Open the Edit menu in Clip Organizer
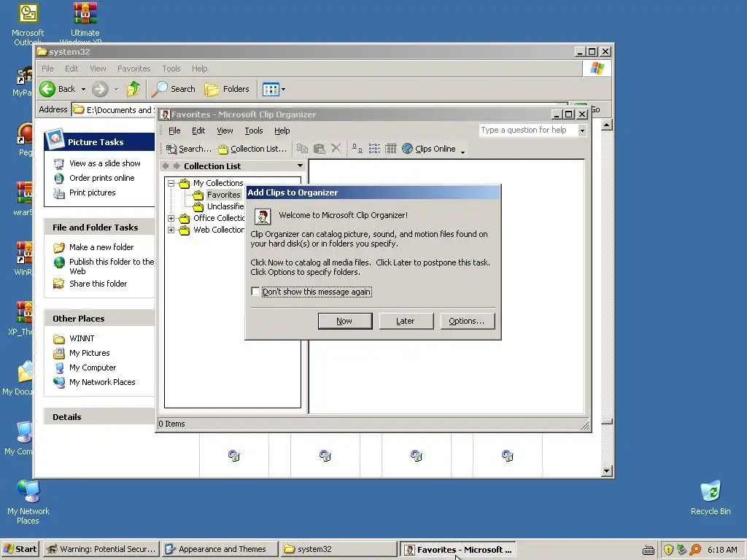This screenshot has width=747, height=560. pyautogui.click(x=198, y=131)
